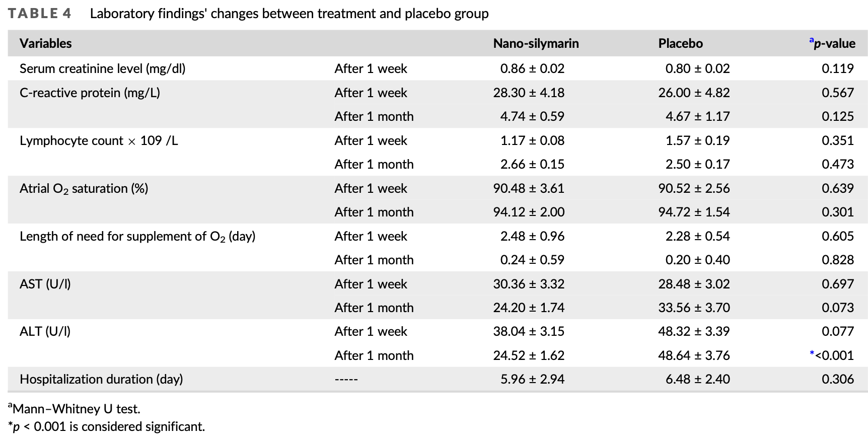Screen dimensions: 868x441
Task: Click the 'ALT (U/l)' row label
Action: tap(45, 331)
